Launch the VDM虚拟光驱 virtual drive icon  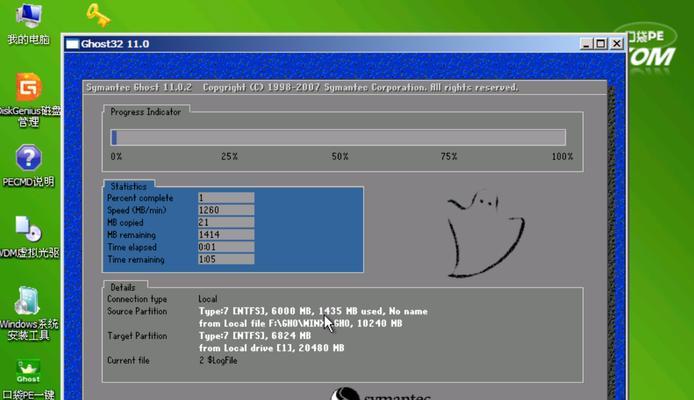[29, 237]
